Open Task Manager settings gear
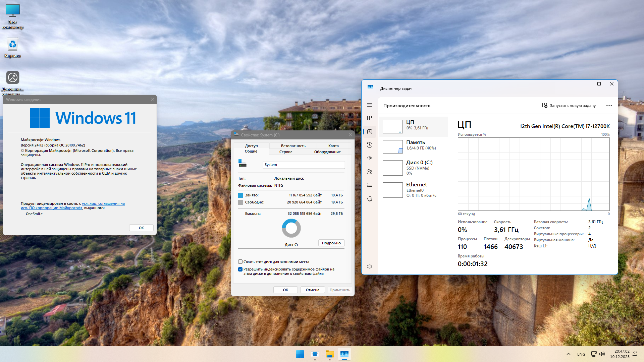The image size is (644, 362). tap(370, 266)
